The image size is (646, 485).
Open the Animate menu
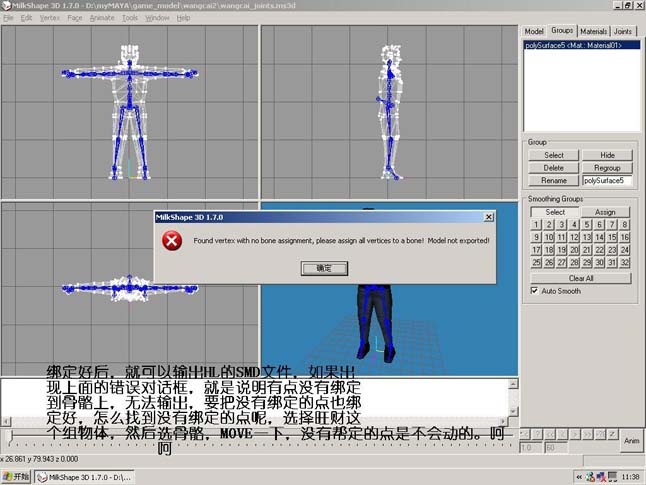click(102, 18)
